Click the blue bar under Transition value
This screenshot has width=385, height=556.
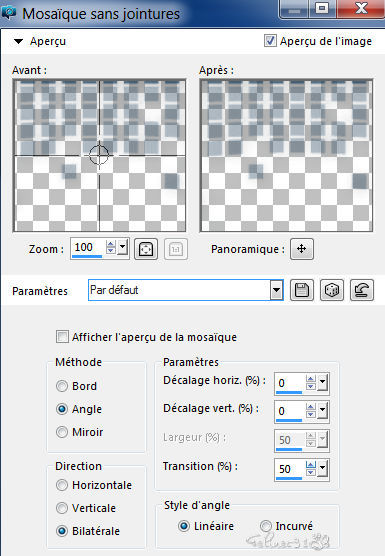(x=289, y=478)
